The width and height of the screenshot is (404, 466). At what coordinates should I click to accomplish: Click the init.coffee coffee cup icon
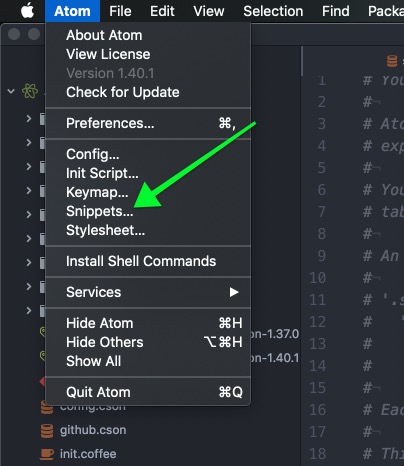click(47, 454)
